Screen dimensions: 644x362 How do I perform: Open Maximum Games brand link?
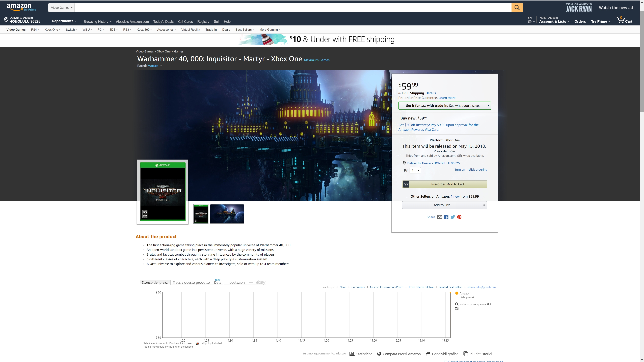point(316,60)
